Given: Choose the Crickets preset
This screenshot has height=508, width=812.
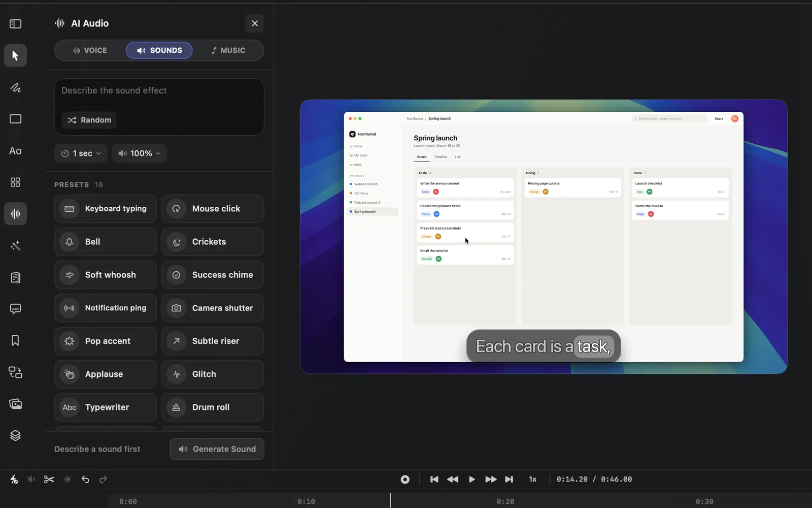Looking at the screenshot, I should (213, 242).
